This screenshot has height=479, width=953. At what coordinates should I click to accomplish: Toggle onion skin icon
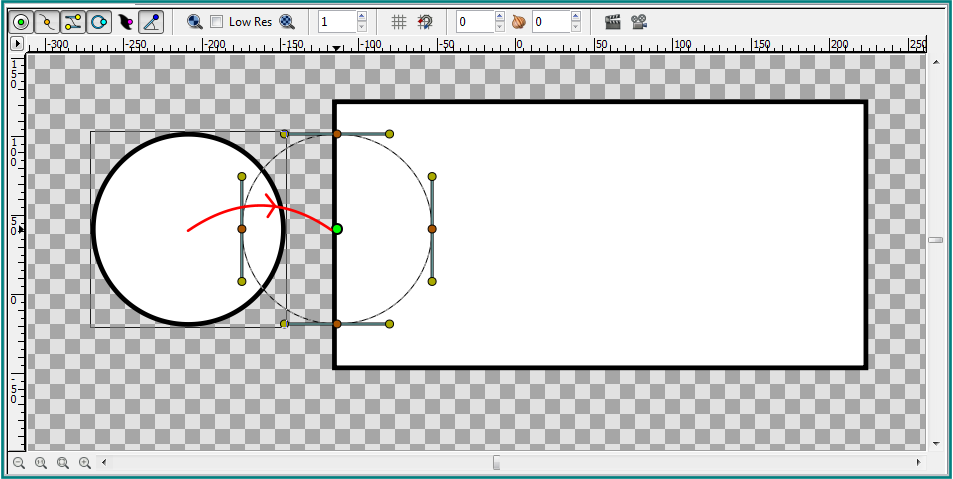point(518,22)
